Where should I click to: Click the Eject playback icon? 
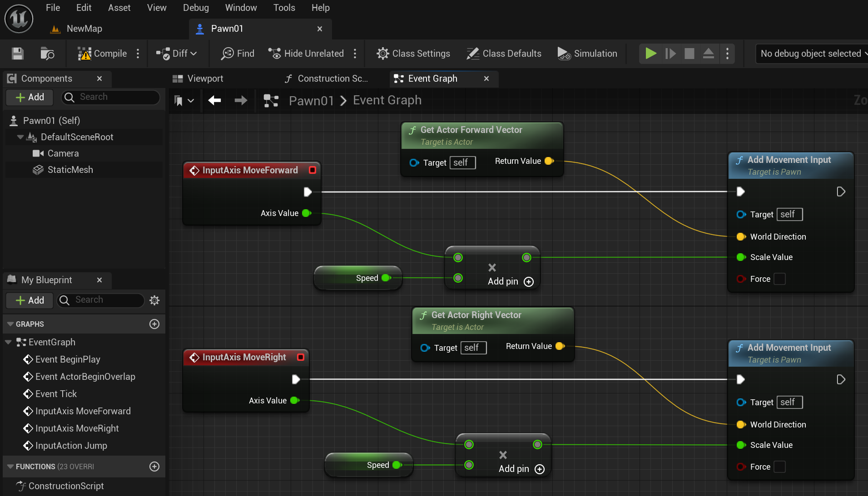pos(709,54)
